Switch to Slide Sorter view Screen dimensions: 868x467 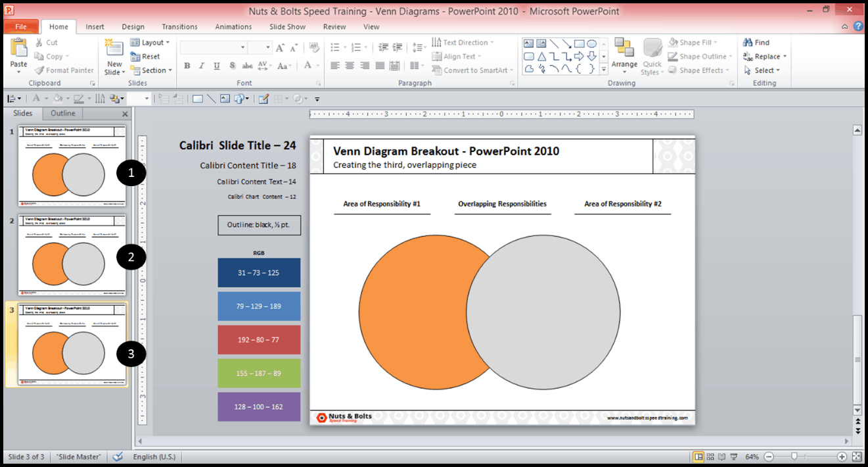point(710,456)
